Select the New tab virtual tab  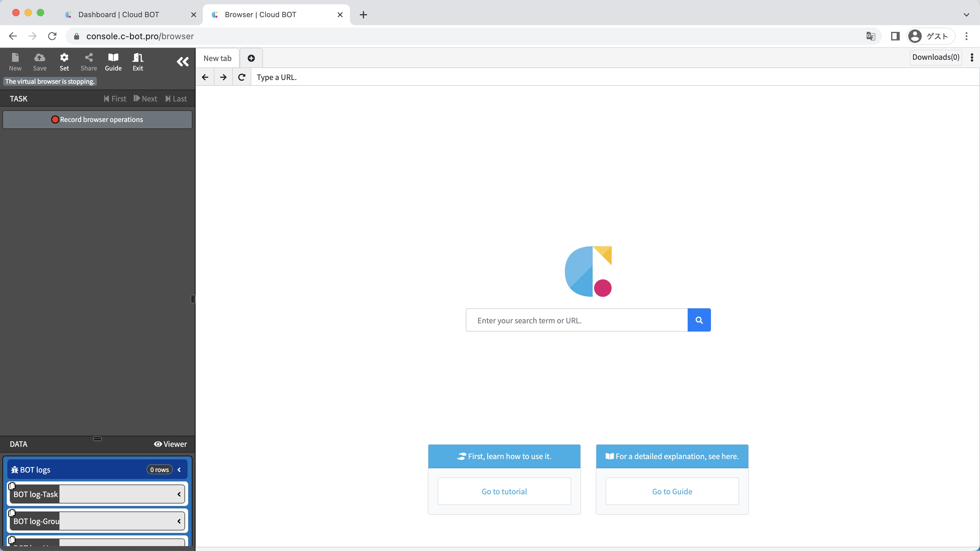(x=217, y=58)
